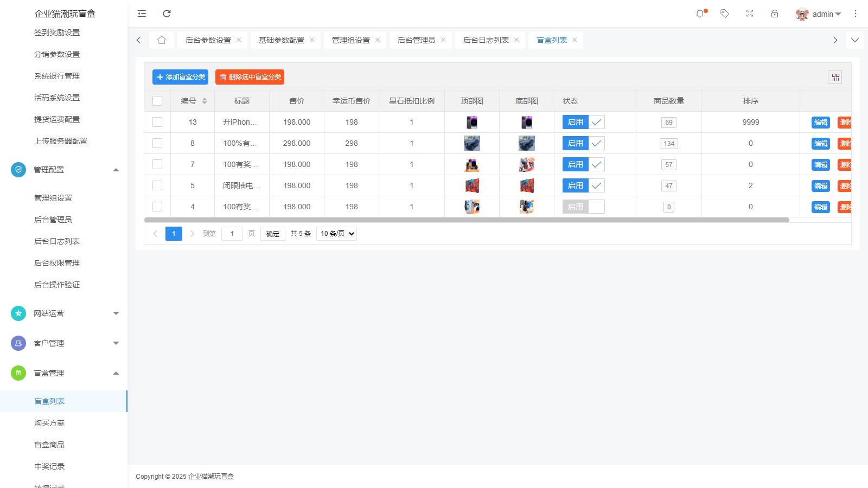Viewport: 868px width, 488px height.
Task: Check the select-all checkbox in the table header
Action: (157, 101)
